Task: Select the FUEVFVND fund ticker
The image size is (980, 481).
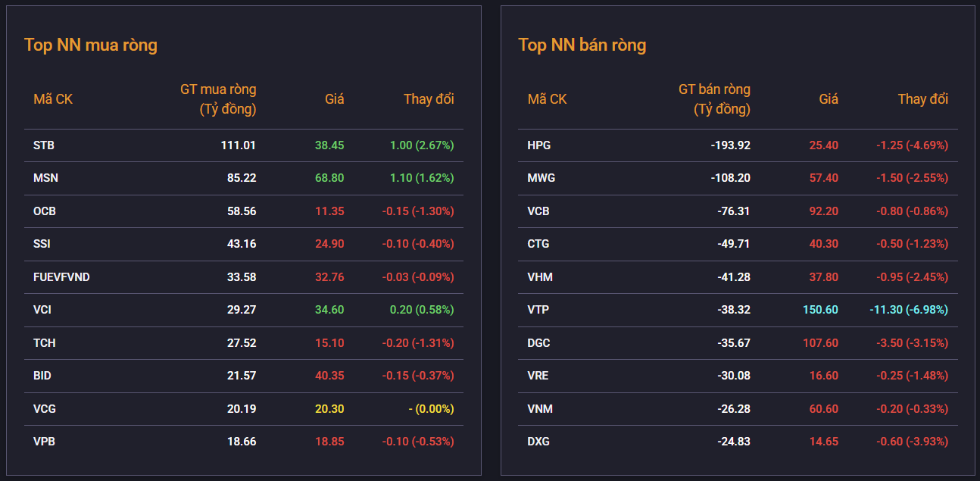Action: [61, 277]
